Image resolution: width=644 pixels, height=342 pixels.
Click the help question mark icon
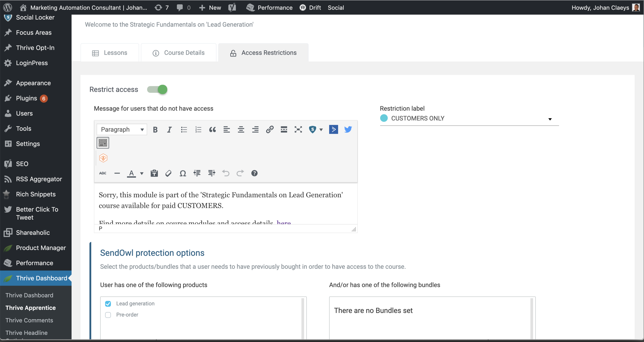254,173
